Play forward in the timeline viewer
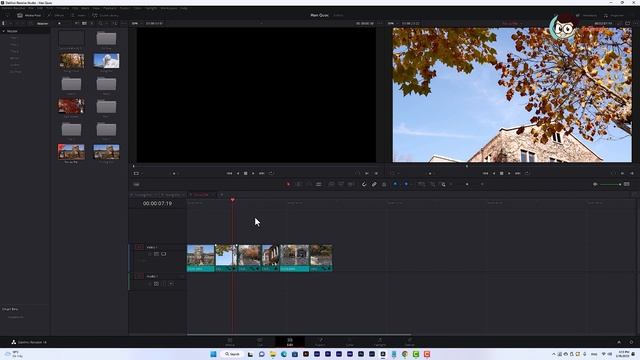640x360 pixels. click(509, 173)
